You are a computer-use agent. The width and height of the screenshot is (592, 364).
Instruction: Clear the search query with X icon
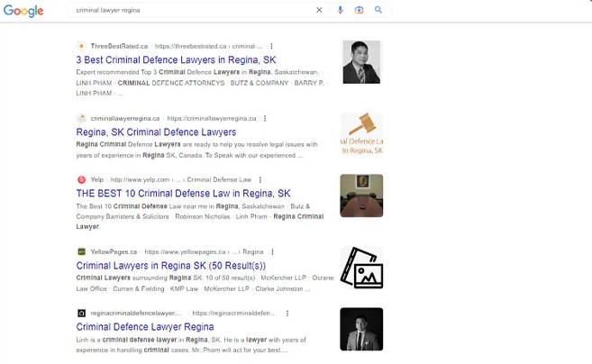tap(319, 10)
